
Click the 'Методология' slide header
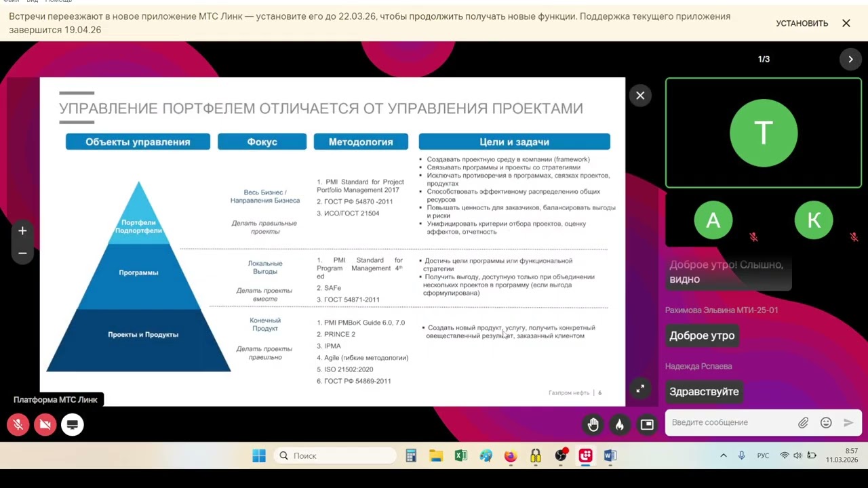point(361,142)
